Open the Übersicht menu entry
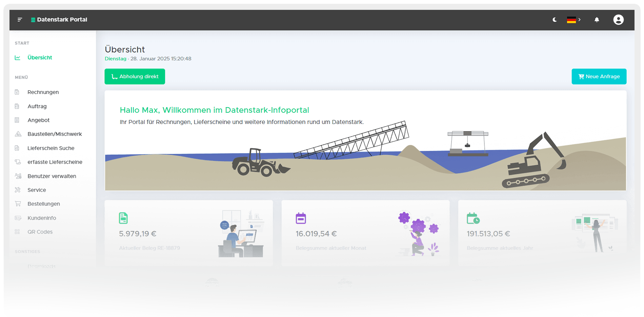 pos(40,58)
